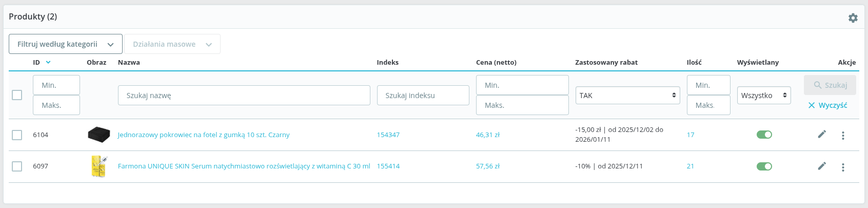Open the Wyświetlany Wszystko dropdown

[763, 96]
